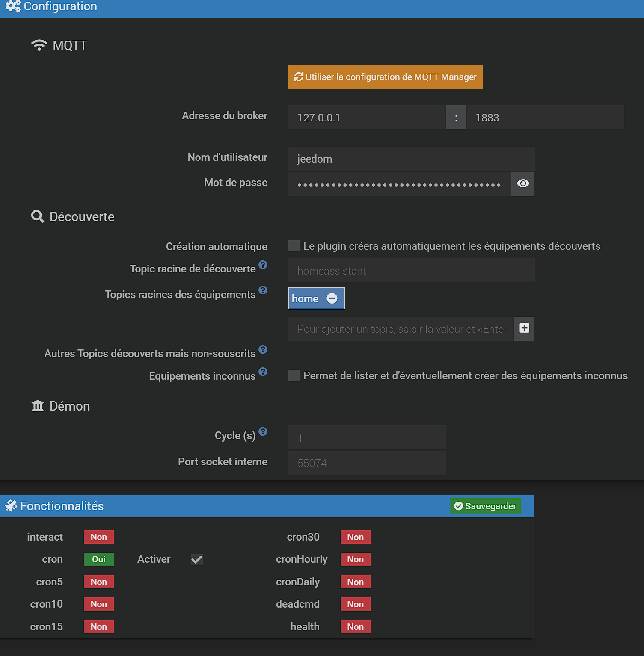
Task: Add a topic with the plus icon
Action: tap(523, 328)
